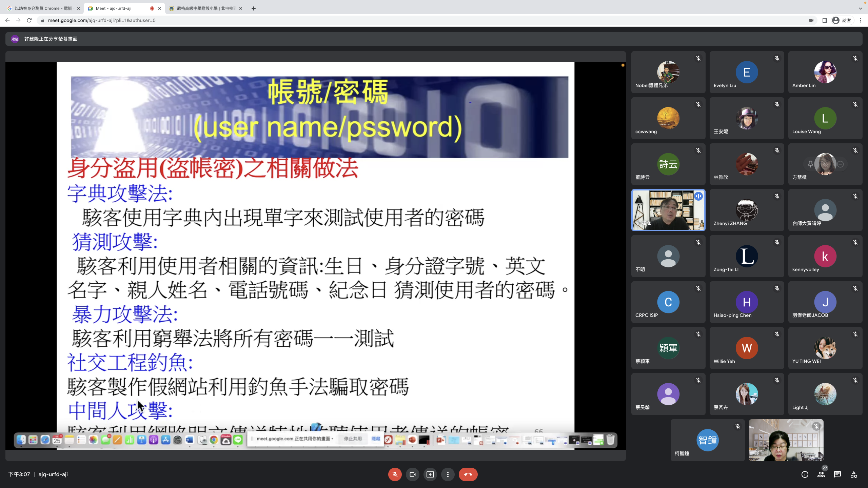This screenshot has width=868, height=488.
Task: Switch to the 以訪客身分瀏覽 Chrome tab
Action: point(43,8)
